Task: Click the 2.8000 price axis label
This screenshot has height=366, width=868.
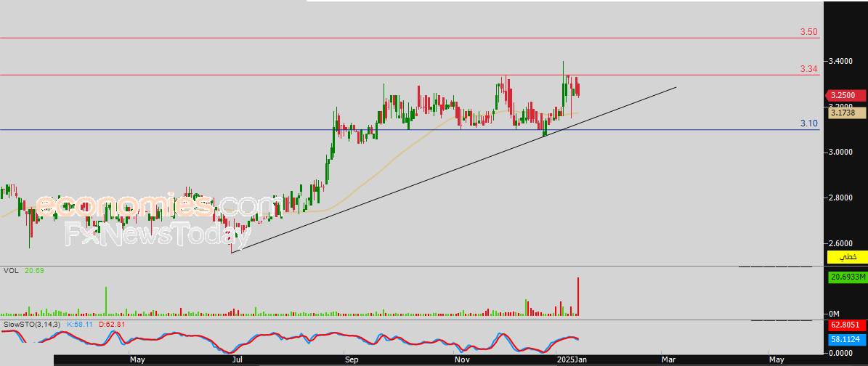Action: tap(839, 198)
